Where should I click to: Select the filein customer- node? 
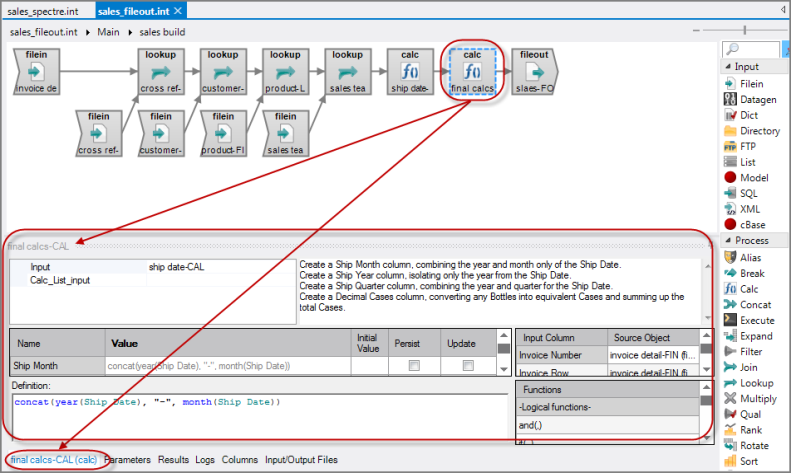click(x=160, y=134)
